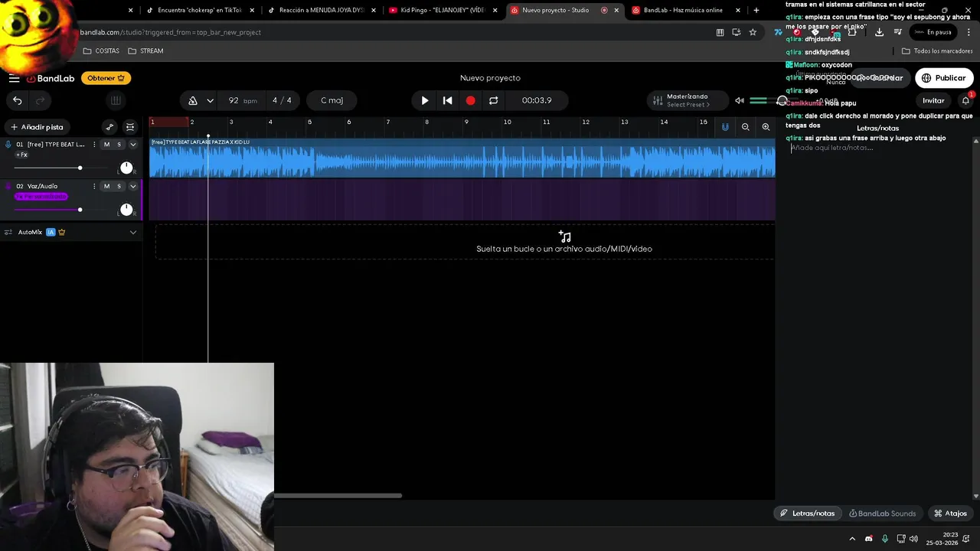The image size is (980, 551).
Task: Expand the AutoMix section
Action: [132, 232]
